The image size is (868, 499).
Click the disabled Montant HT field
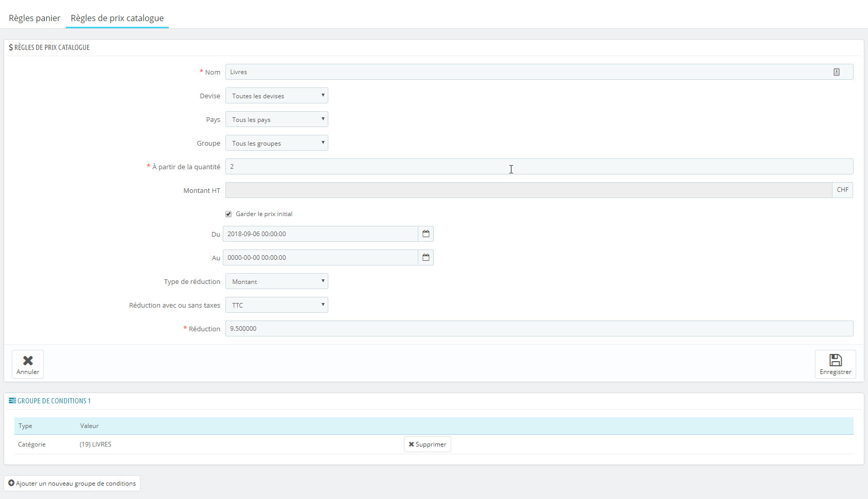[x=528, y=190]
